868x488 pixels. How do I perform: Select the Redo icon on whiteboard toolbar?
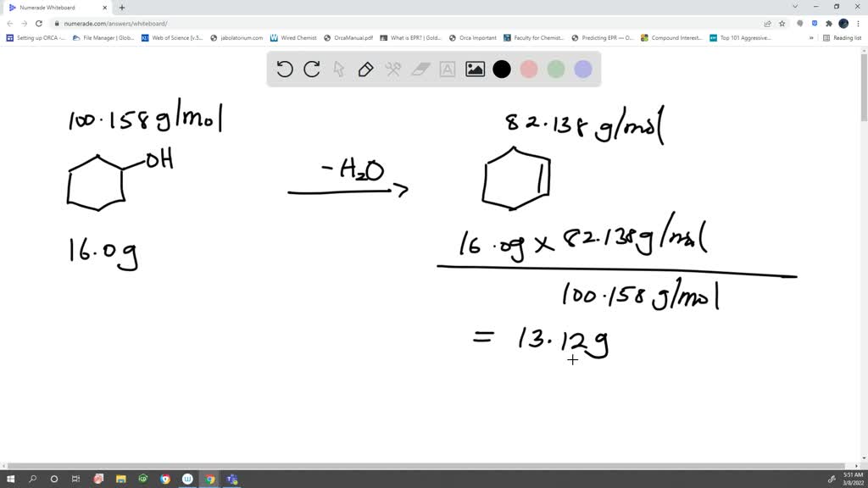[311, 69]
